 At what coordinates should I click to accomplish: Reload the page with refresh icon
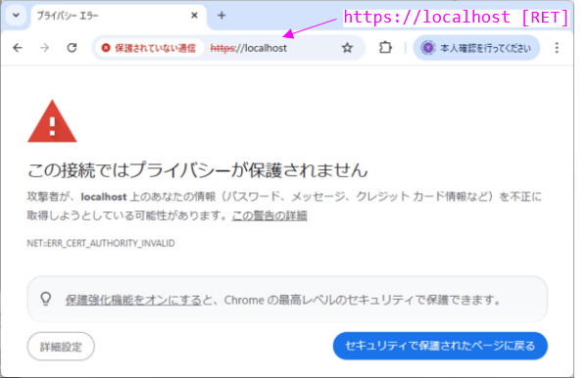tap(72, 48)
